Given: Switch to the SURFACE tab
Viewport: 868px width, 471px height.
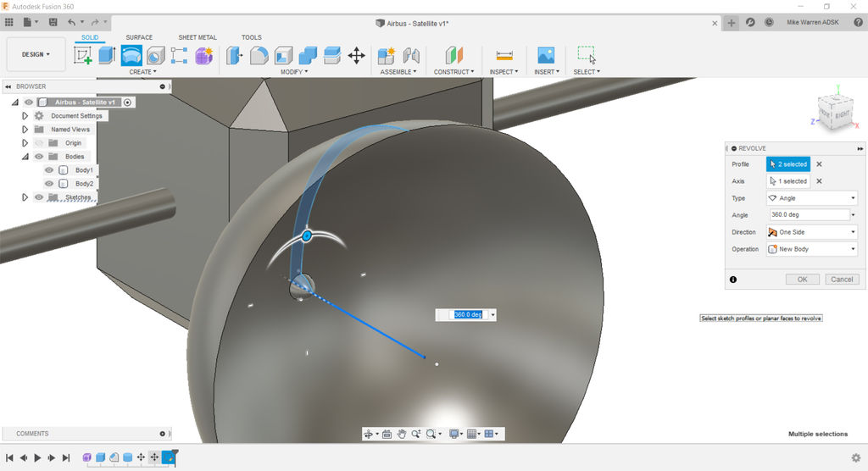Looking at the screenshot, I should click(x=139, y=37).
